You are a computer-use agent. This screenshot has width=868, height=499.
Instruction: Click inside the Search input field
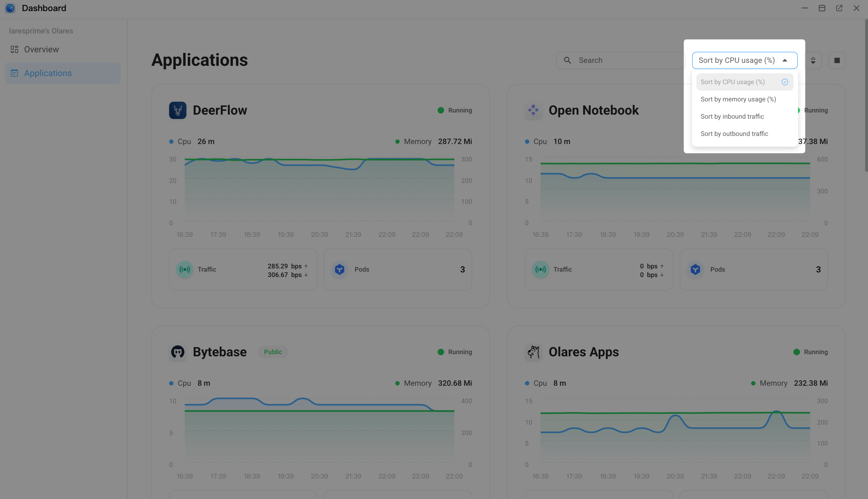click(x=616, y=60)
